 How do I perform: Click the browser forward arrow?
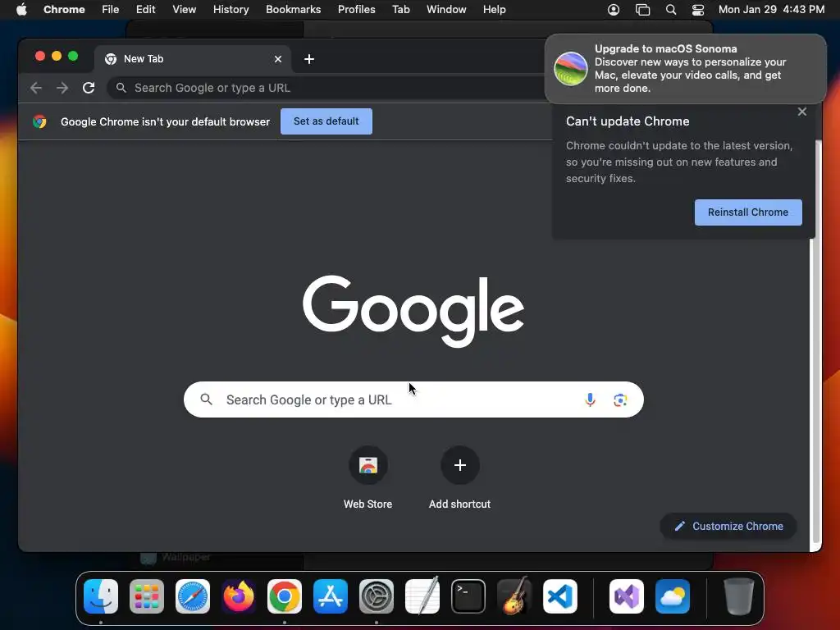(62, 88)
